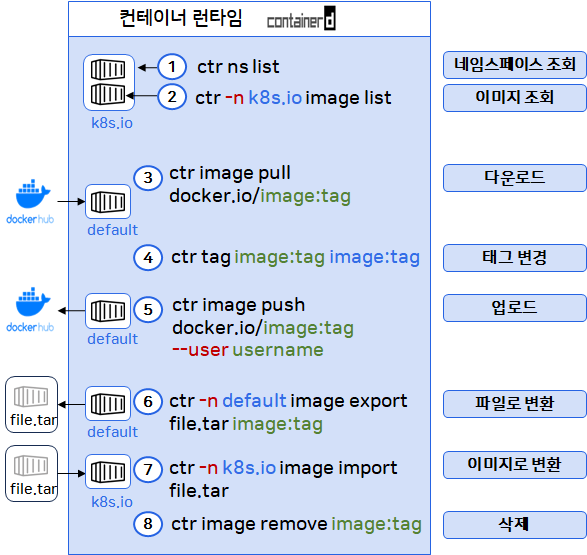Screen dimensions: 587x555
Task: Click numbered circle 1 for ctr ns list
Action: coord(172,67)
